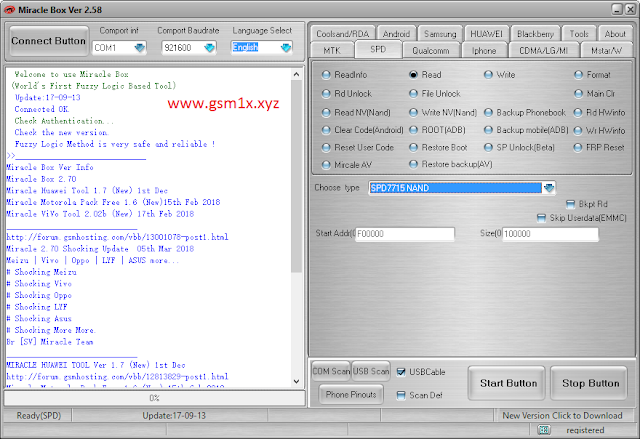Click the 0% progress bar
640x439 pixels.
[x=155, y=398]
